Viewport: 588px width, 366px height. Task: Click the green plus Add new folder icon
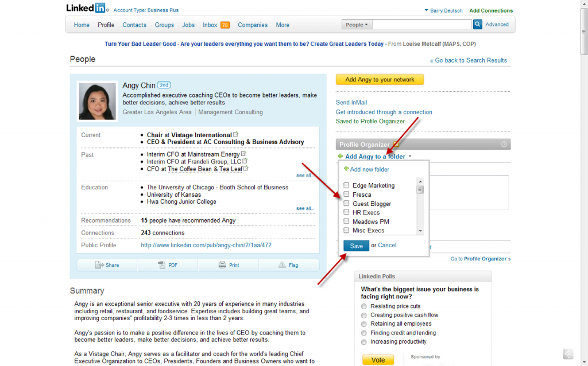coord(346,169)
